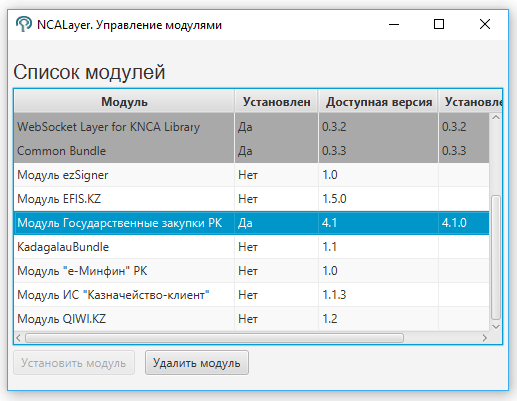Select 'Модуль Государственные закупки РК' row
Screen dimensions: 517x401
252,223
